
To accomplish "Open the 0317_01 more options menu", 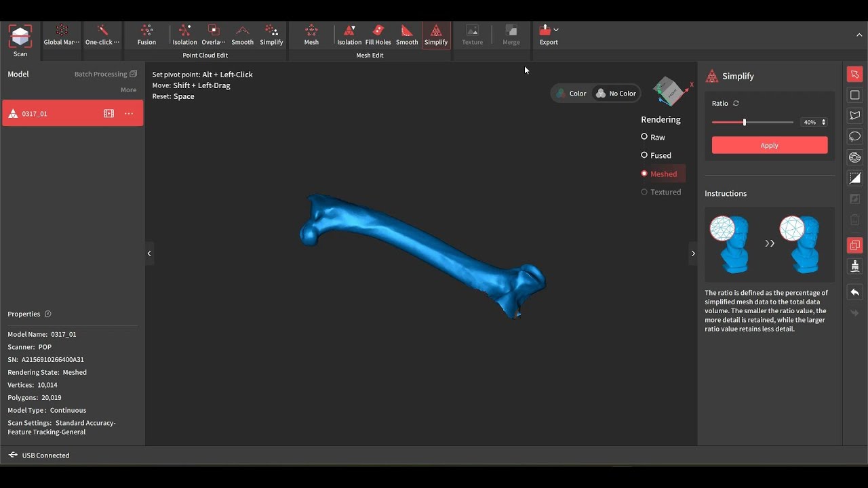I will [x=129, y=114].
